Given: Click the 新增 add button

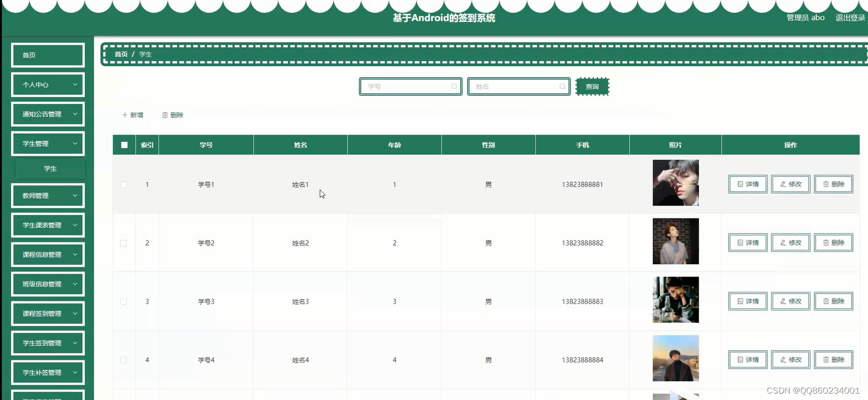Looking at the screenshot, I should [133, 115].
